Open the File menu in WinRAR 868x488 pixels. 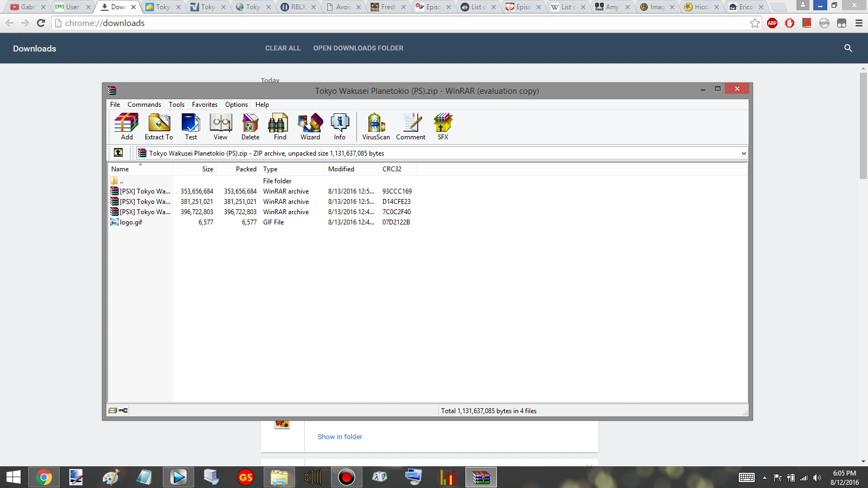(x=115, y=105)
